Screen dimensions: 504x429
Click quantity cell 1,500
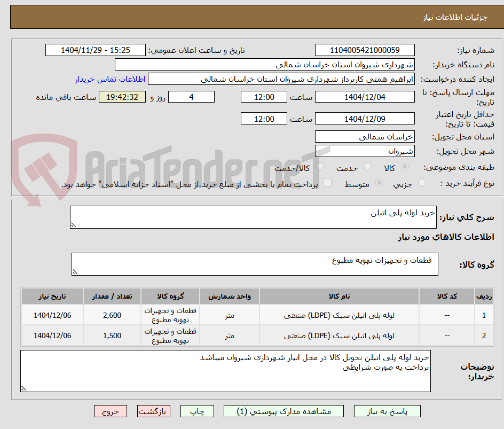pos(112,336)
